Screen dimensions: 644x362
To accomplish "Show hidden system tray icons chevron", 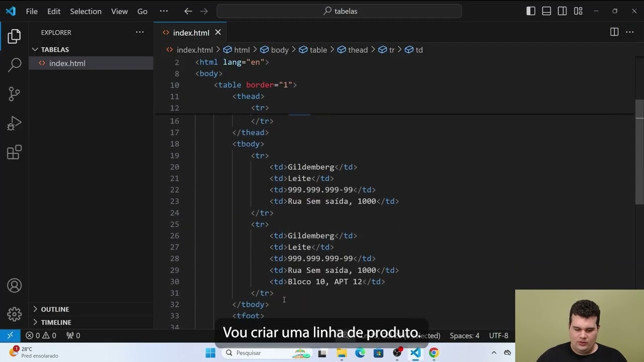I will click(x=494, y=353).
